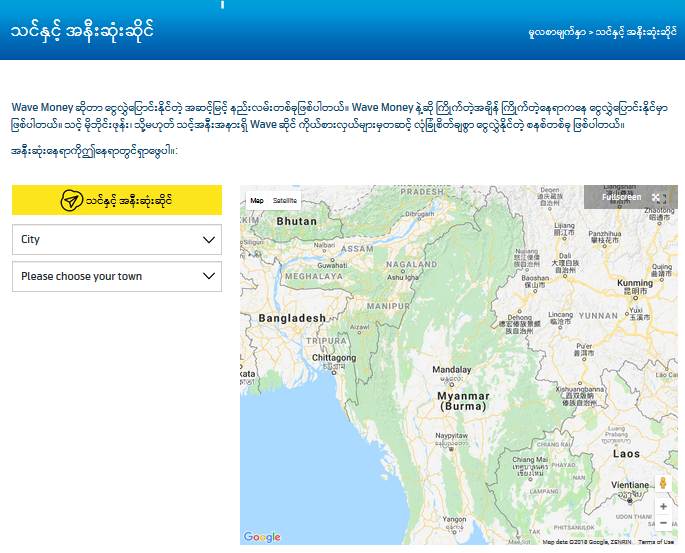685x553 pixels.
Task: Click the Naypyitaw label on the map
Action: click(x=452, y=435)
